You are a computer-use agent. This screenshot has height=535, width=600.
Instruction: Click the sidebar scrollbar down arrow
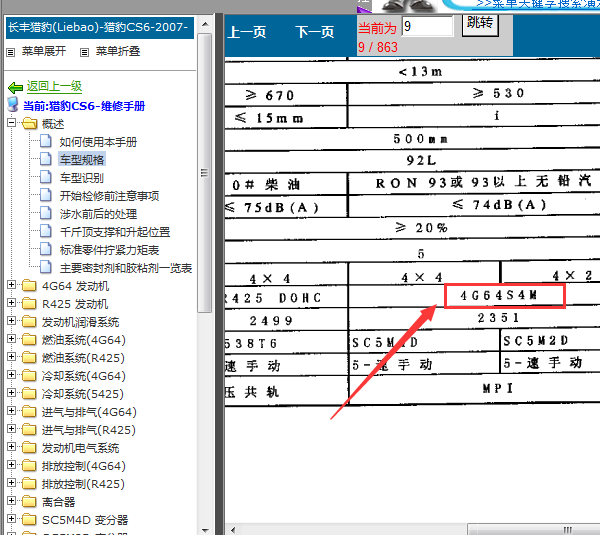205,530
